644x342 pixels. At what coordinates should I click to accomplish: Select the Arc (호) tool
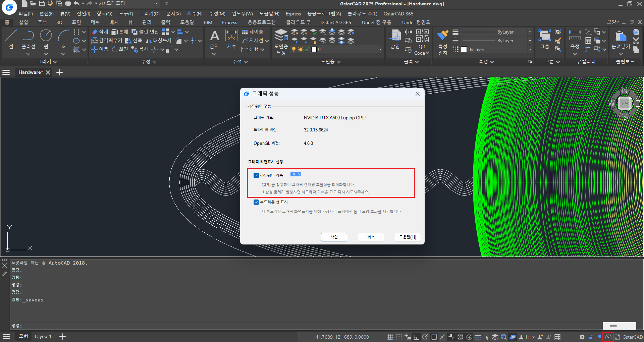pyautogui.click(x=63, y=39)
